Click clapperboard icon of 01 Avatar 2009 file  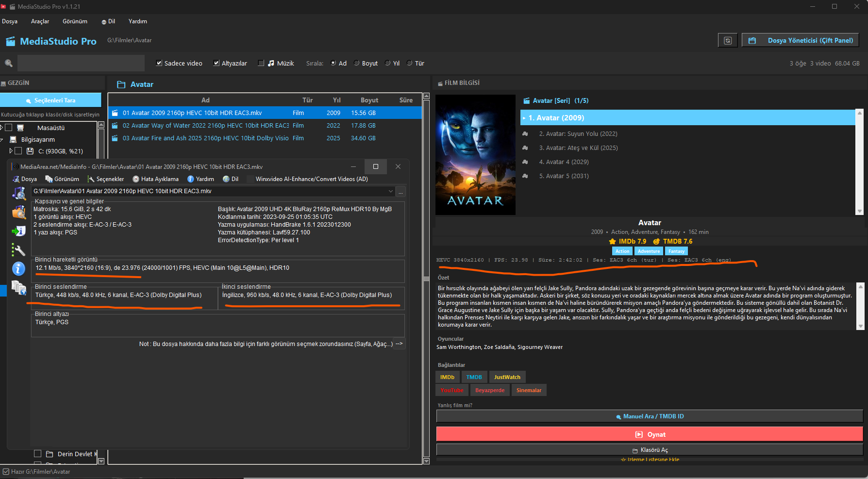click(x=115, y=113)
